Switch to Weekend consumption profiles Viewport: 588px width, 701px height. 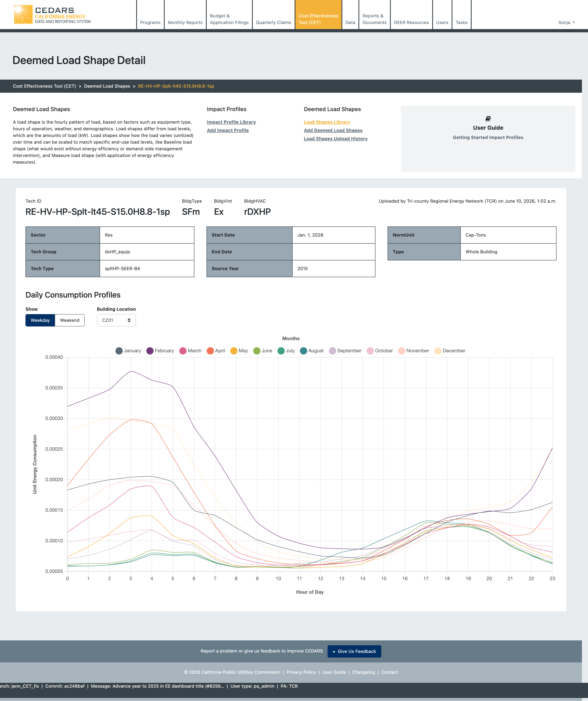coord(70,320)
